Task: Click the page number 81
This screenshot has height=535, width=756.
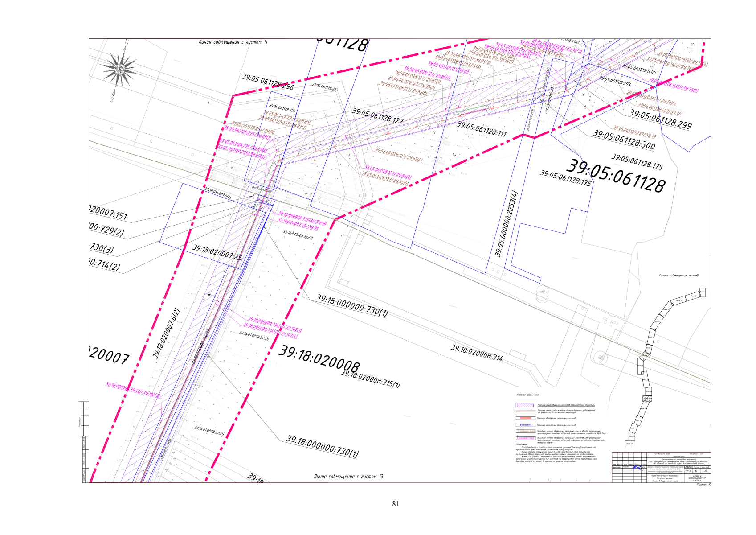Action: coord(396,504)
